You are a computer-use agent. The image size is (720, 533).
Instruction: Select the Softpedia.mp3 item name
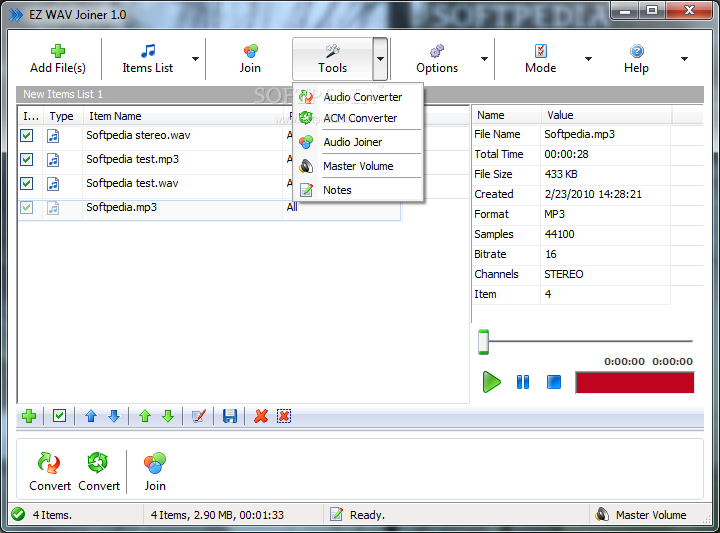(122, 207)
